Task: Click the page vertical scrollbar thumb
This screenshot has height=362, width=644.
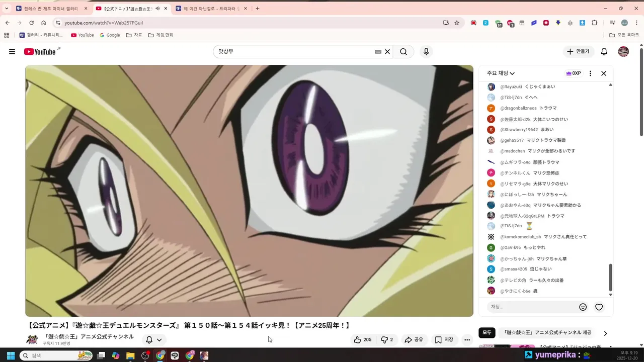Action: pyautogui.click(x=641, y=93)
